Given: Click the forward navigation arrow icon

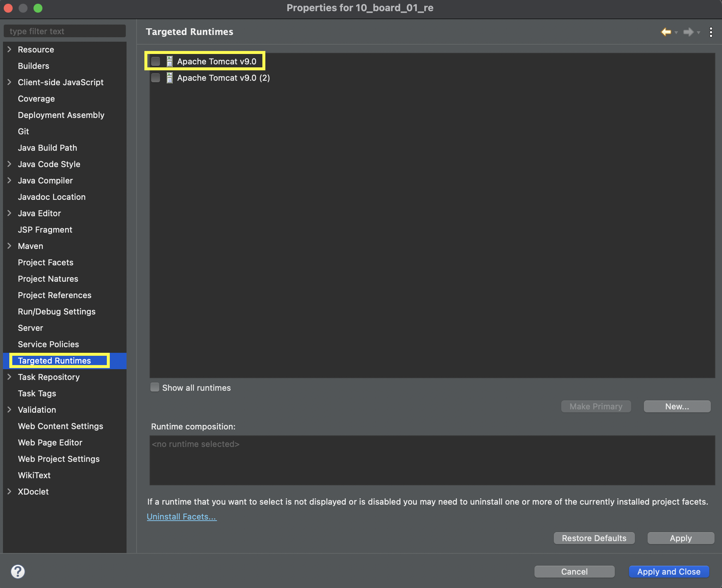Looking at the screenshot, I should pos(688,32).
